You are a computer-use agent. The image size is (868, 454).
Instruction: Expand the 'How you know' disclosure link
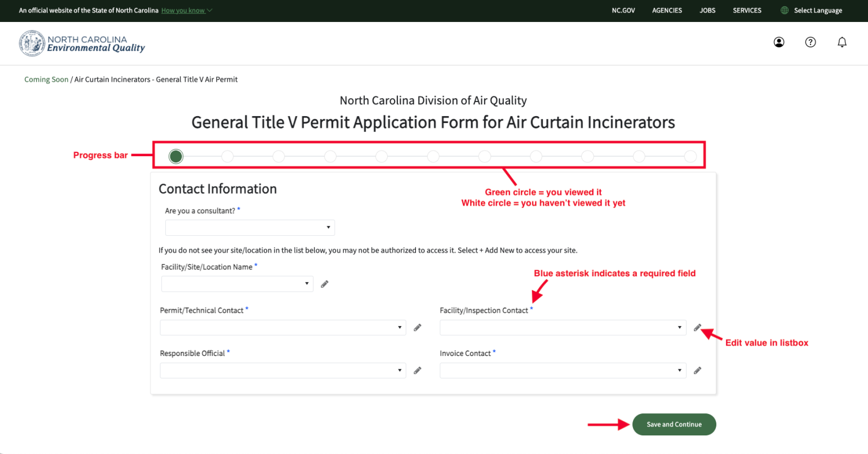[186, 10]
